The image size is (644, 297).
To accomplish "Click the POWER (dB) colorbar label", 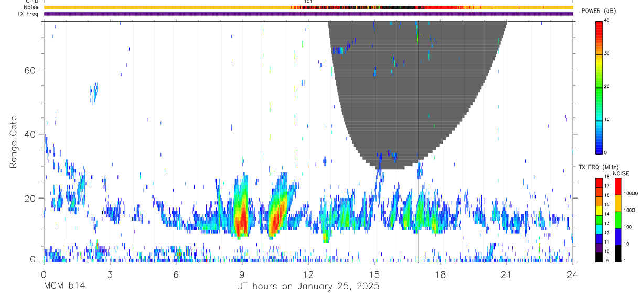I will (x=598, y=11).
